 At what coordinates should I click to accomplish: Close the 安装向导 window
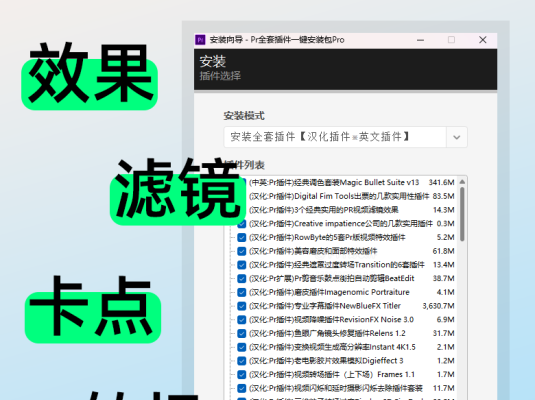click(482, 40)
